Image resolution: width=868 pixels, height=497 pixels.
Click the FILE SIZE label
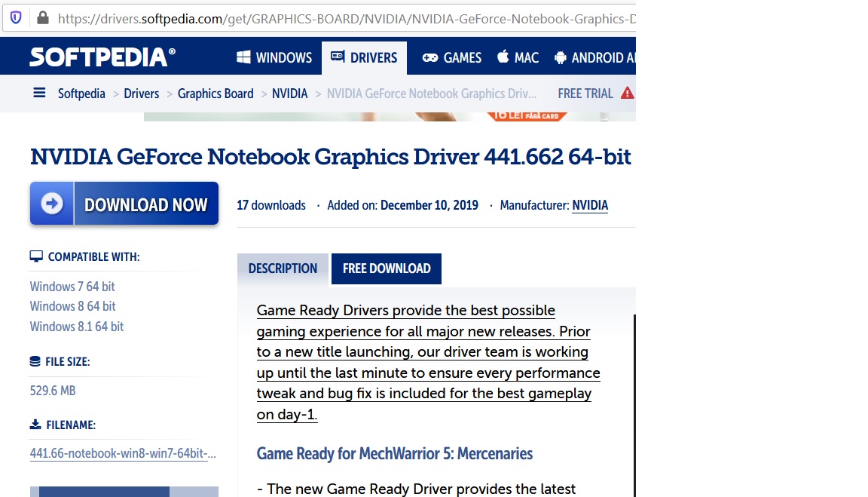pyautogui.click(x=68, y=362)
